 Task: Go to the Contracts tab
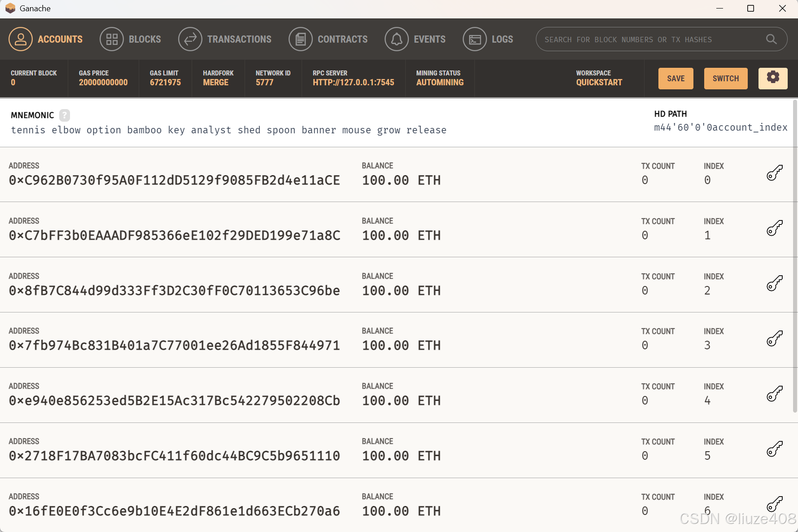328,40
